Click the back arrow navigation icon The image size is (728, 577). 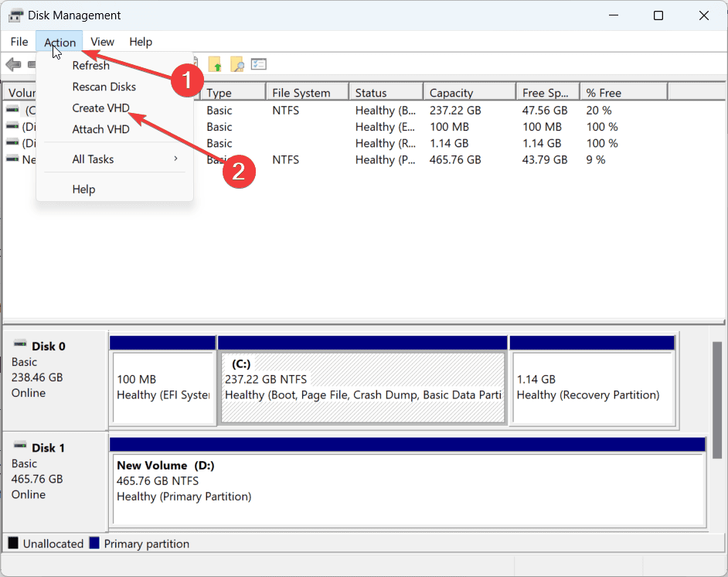(13, 63)
